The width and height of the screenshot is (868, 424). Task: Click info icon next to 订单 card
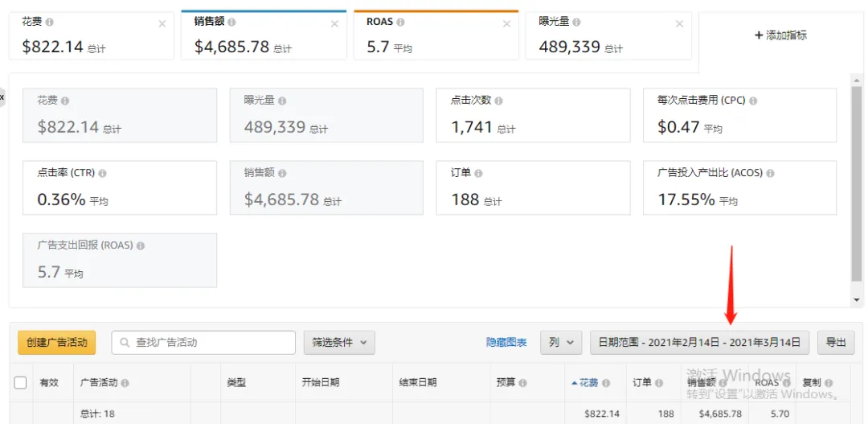click(479, 174)
